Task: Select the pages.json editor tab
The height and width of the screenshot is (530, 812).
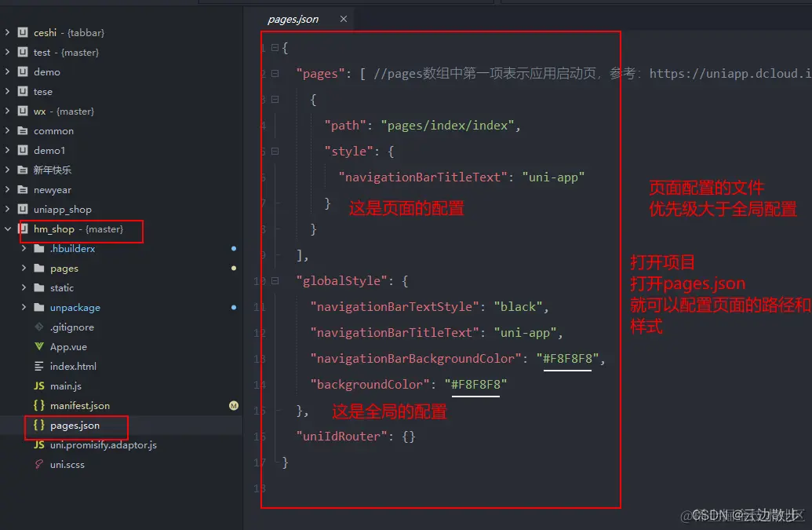Action: click(293, 19)
